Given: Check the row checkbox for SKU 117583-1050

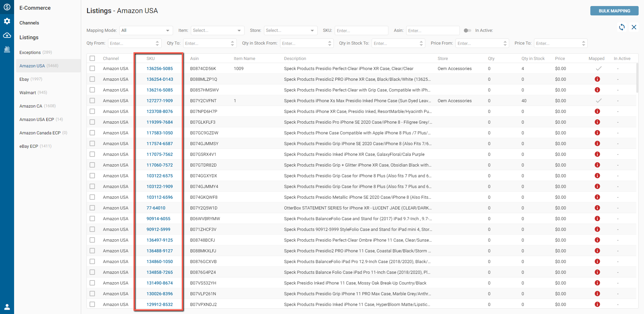Looking at the screenshot, I should pyautogui.click(x=92, y=133).
